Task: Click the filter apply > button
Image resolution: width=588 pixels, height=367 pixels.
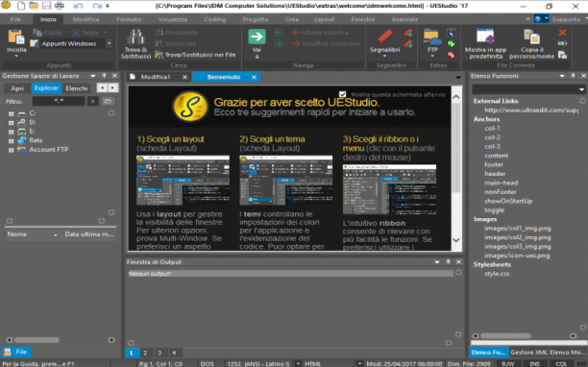Action: coord(92,101)
